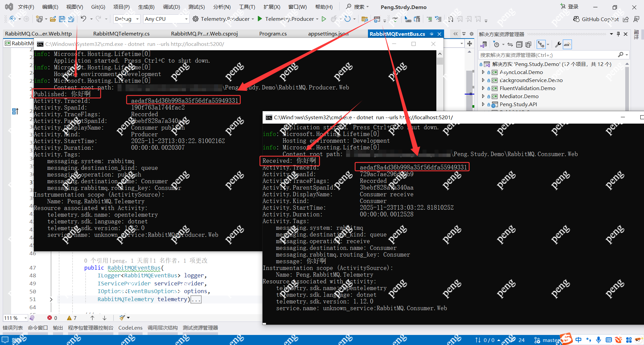Click Sync with Active Document in Solution Explorer
The image size is (644, 345).
tap(510, 45)
